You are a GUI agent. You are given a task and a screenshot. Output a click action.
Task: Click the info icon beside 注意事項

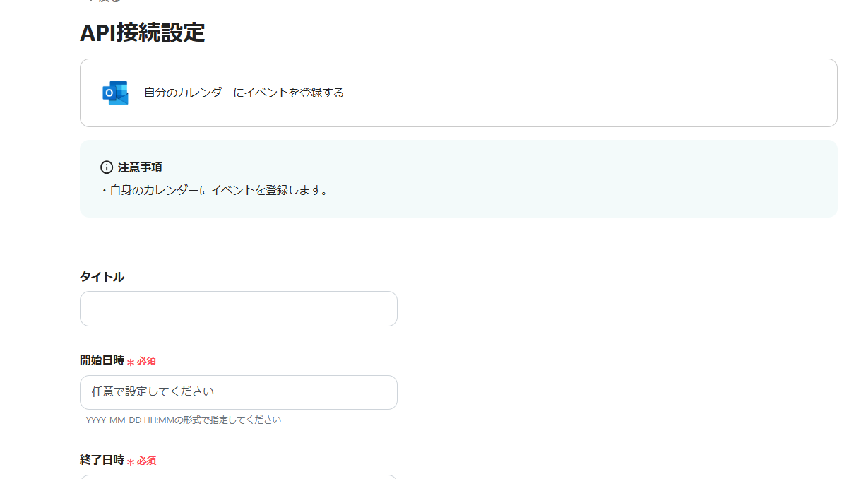(x=107, y=167)
